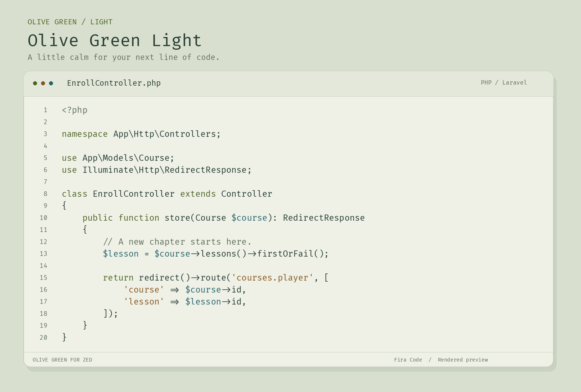The image size is (581, 392).
Task: Click App\Http\Controllers namespace path
Action: (x=164, y=134)
